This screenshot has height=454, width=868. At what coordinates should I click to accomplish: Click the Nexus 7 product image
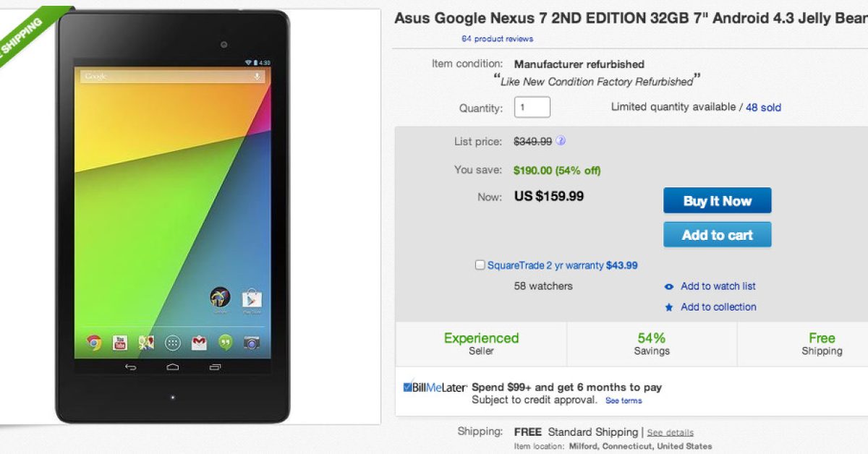[173, 217]
